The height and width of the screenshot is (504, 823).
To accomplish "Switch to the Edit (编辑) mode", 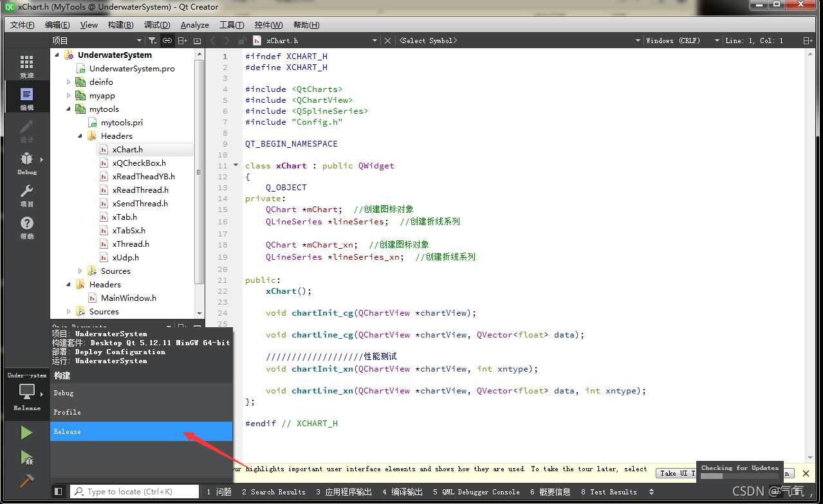I will click(26, 98).
